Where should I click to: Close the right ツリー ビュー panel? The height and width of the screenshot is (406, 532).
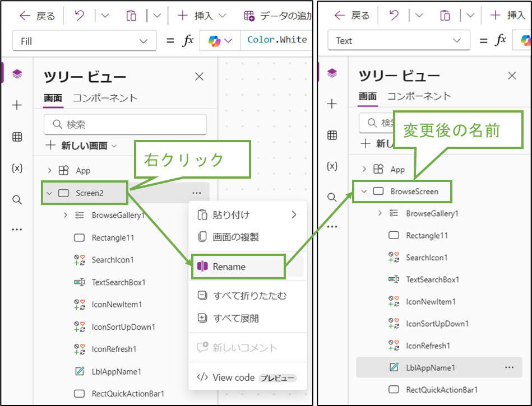click(x=512, y=76)
